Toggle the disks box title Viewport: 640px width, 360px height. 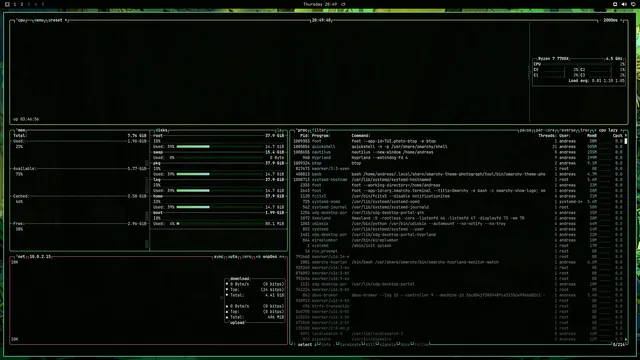161,130
